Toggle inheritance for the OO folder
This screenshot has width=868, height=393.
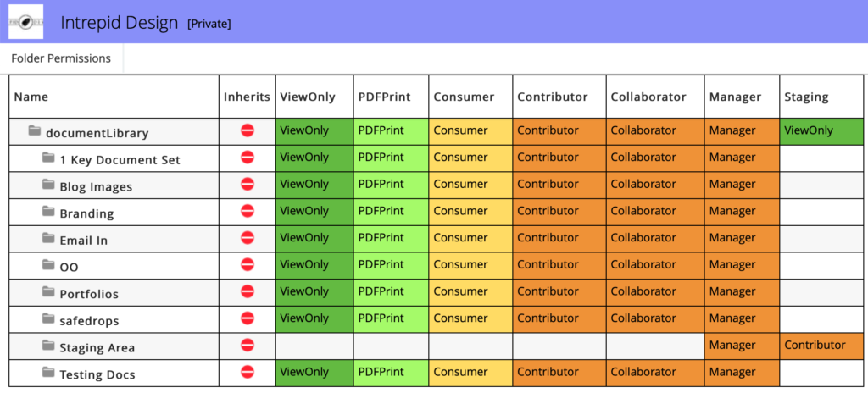[248, 265]
